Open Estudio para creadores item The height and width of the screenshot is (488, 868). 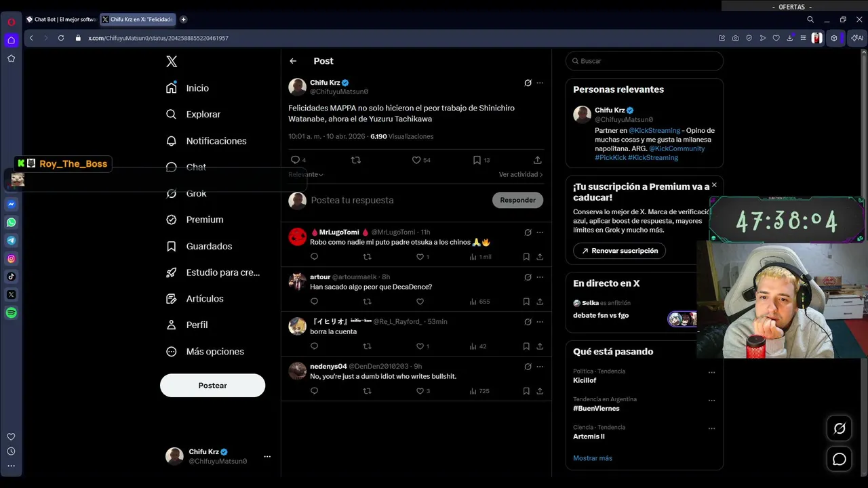214,272
